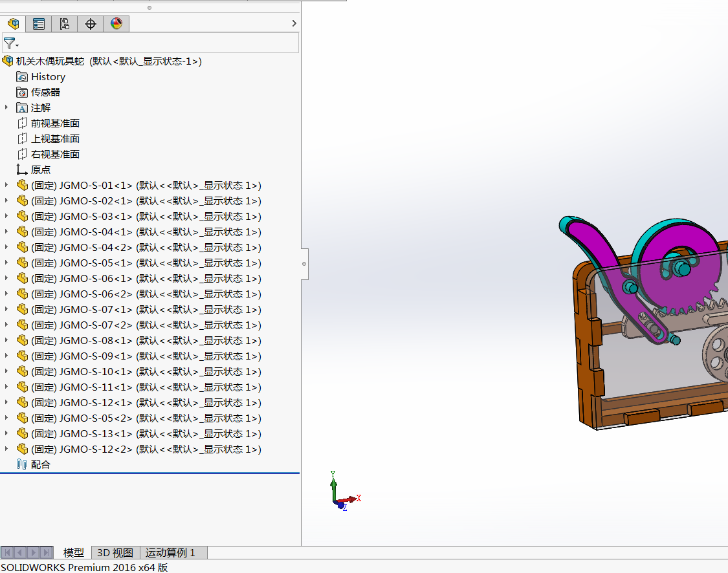Viewport: 728px width, 573px height.
Task: Click part icon of JGMO-S-11<1>
Action: click(22, 387)
